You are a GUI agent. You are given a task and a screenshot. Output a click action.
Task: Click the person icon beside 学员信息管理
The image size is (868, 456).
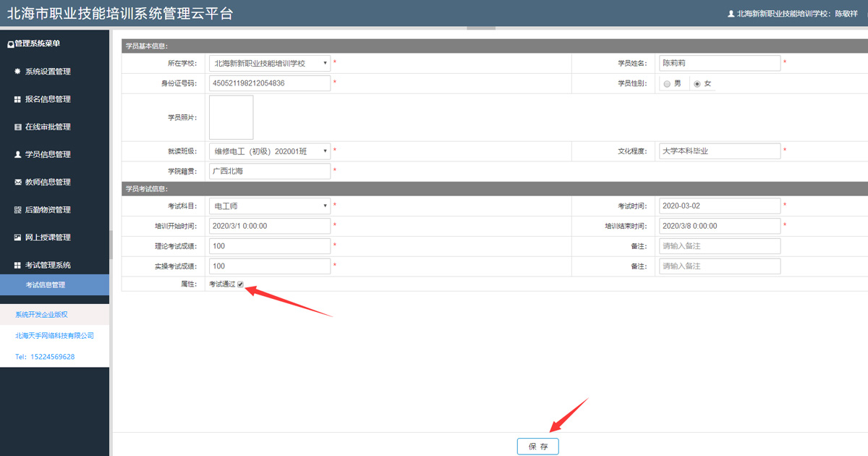click(x=18, y=154)
